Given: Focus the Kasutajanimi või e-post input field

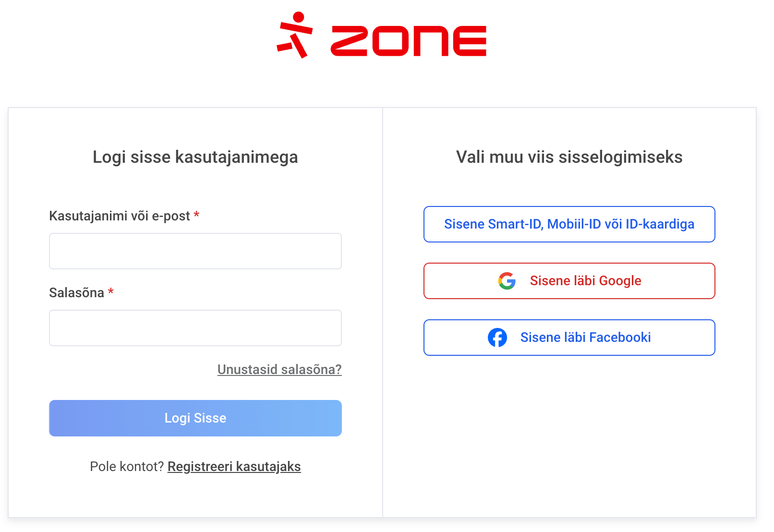Looking at the screenshot, I should tap(195, 251).
